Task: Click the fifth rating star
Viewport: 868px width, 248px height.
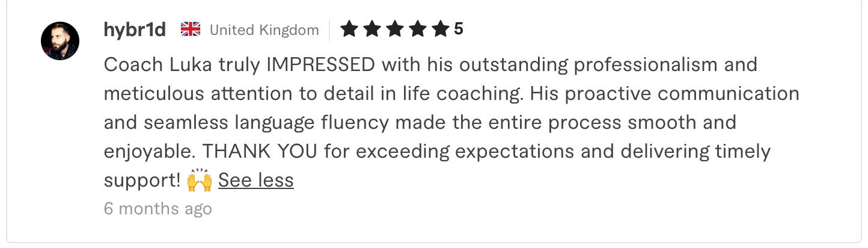Action: [x=440, y=29]
